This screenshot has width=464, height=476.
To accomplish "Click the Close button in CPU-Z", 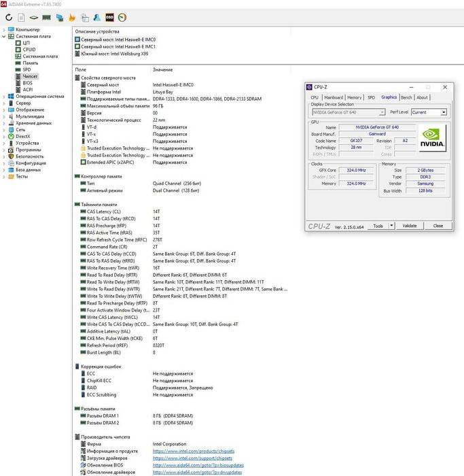I will click(x=438, y=226).
